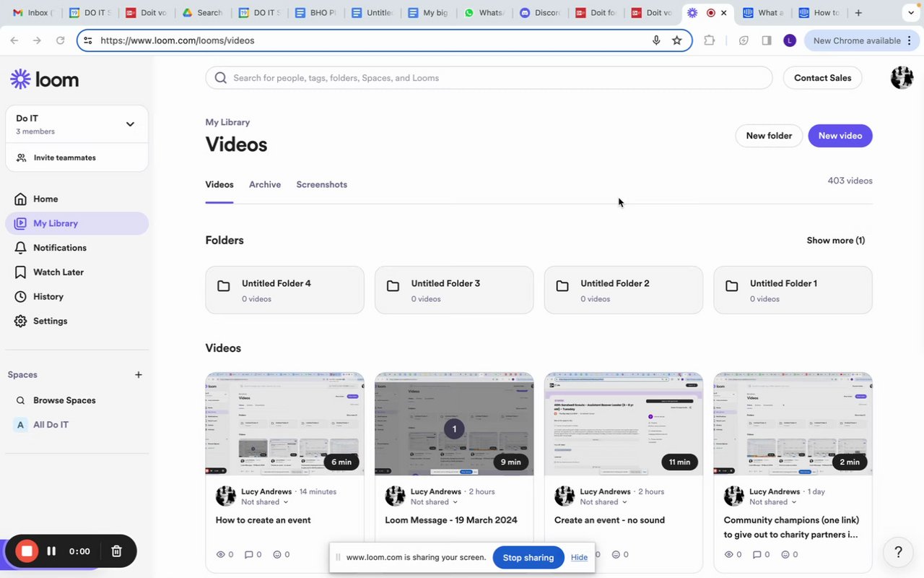Click the Browse Spaces search icon
924x578 pixels.
(x=20, y=400)
